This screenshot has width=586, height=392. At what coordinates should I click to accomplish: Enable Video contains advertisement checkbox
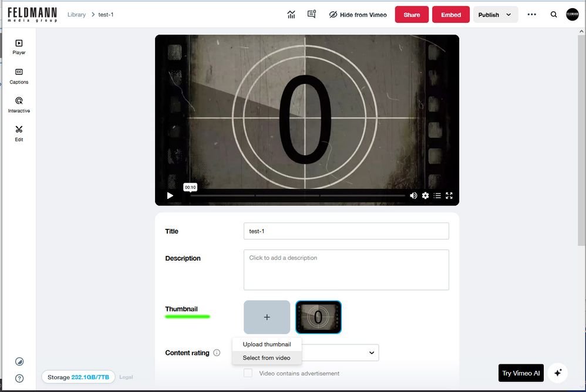[248, 373]
